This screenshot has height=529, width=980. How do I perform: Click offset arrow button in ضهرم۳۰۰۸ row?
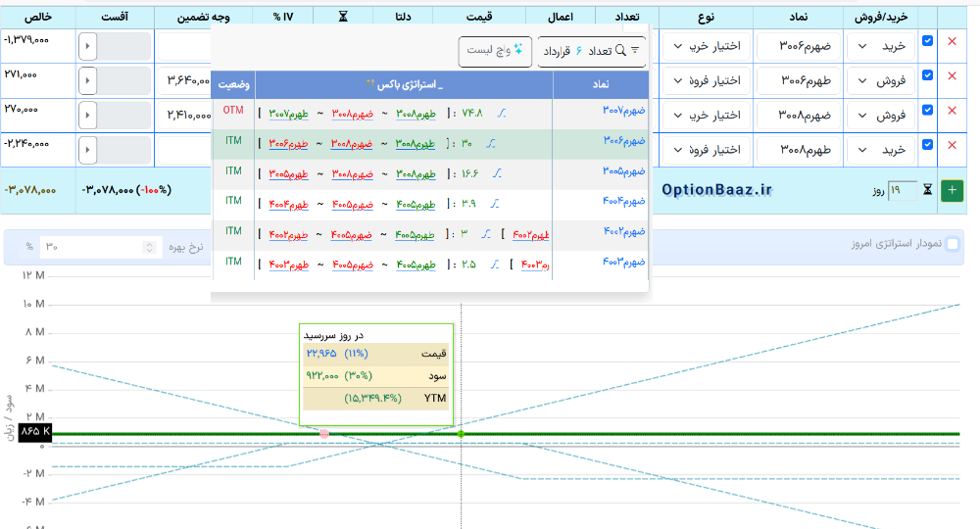click(x=87, y=115)
